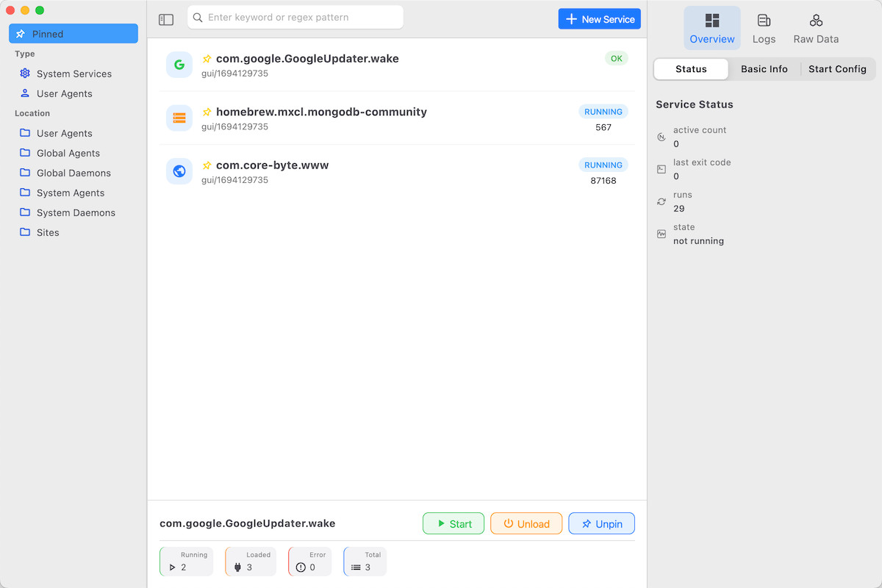Open the Raw Data view

[x=816, y=29]
